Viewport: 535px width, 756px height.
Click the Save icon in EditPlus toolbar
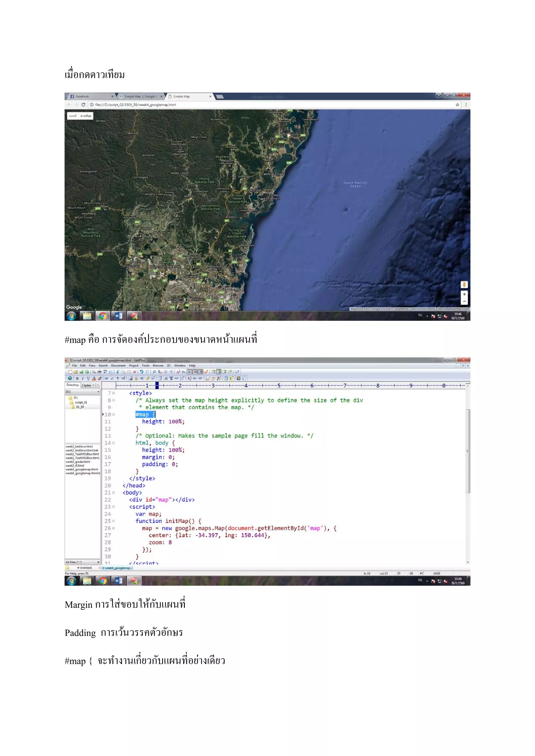(x=81, y=372)
